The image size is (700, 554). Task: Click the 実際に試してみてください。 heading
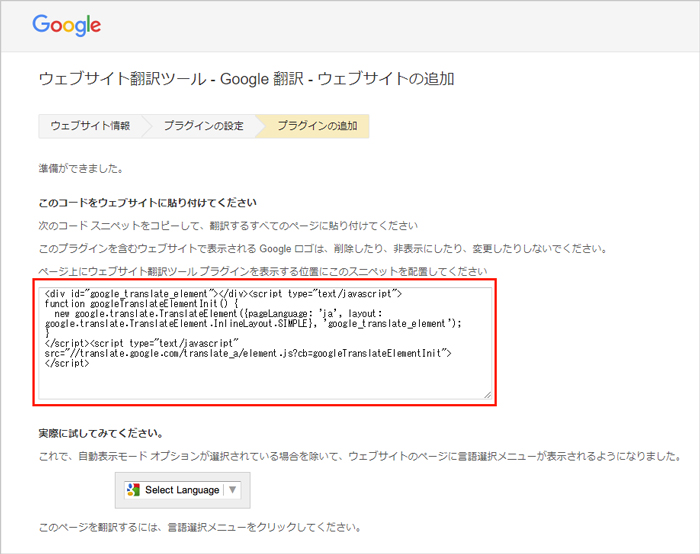tap(101, 433)
